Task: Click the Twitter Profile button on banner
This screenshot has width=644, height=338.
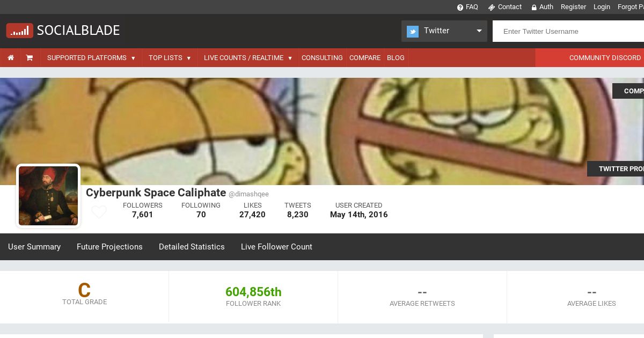Action: [x=616, y=168]
